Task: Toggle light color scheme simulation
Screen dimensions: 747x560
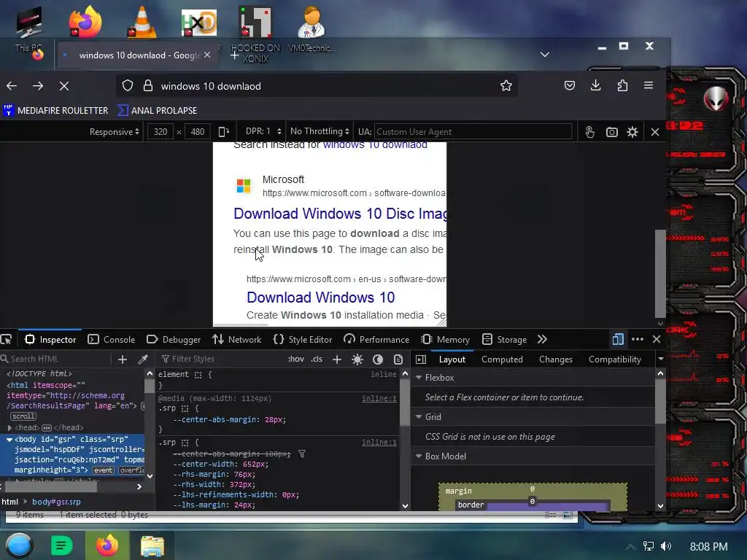Action: pos(357,359)
